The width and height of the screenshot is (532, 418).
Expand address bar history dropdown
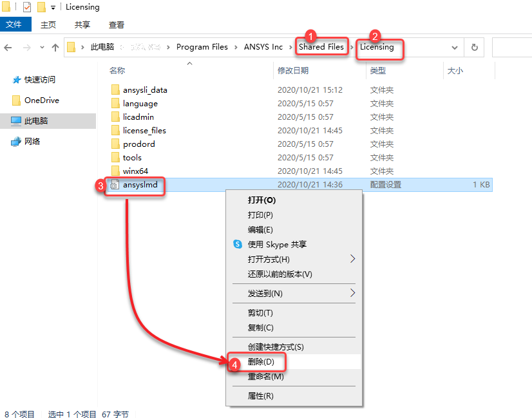pyautogui.click(x=455, y=48)
